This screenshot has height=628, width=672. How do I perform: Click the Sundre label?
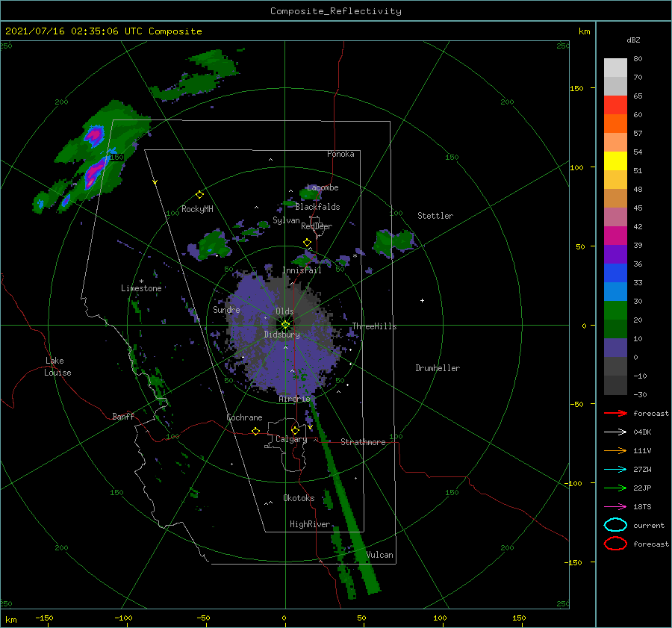point(226,310)
